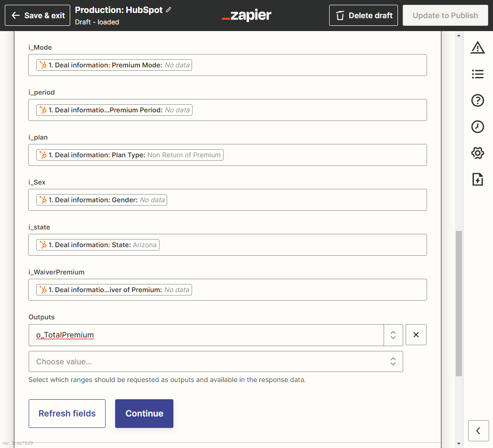Click the Delete draft button
This screenshot has height=448, width=493.
point(364,15)
